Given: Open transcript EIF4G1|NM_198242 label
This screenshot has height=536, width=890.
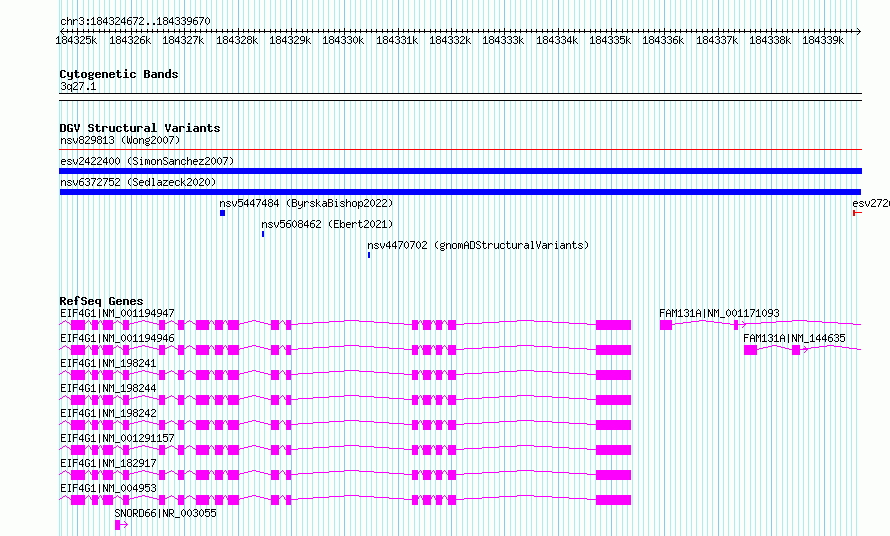Looking at the screenshot, I should coord(108,413).
